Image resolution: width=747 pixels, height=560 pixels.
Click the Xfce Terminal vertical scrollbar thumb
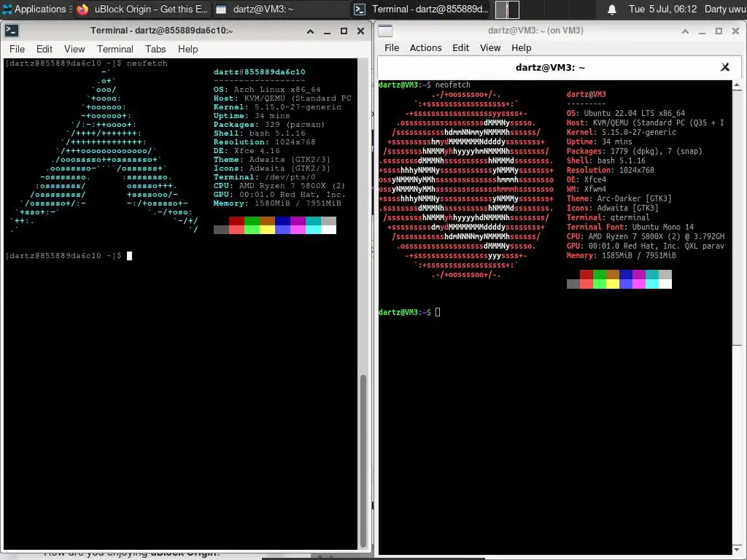click(x=363, y=461)
